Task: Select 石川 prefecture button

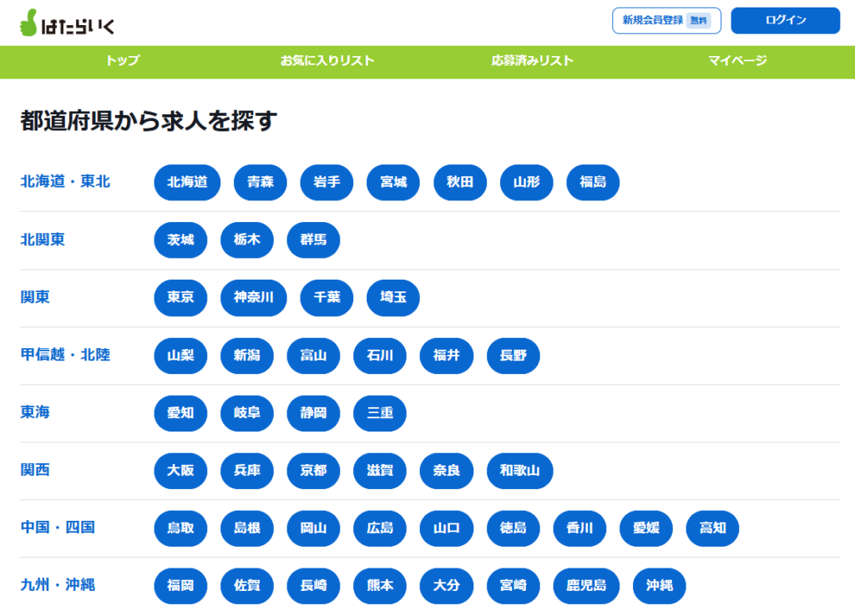Action: (380, 356)
